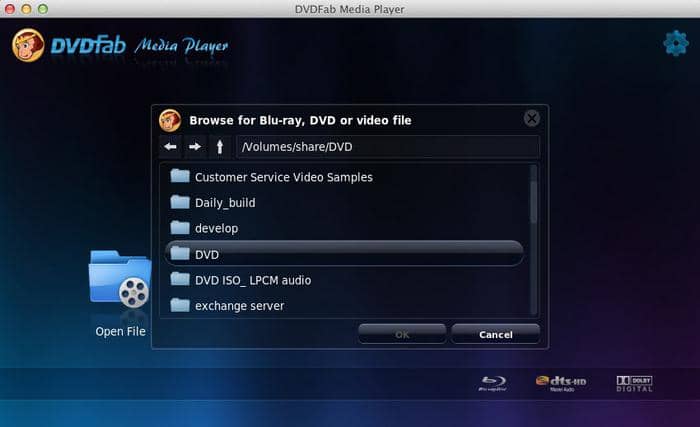Select the highlighted DVD folder
The image size is (700, 427).
[x=344, y=254]
